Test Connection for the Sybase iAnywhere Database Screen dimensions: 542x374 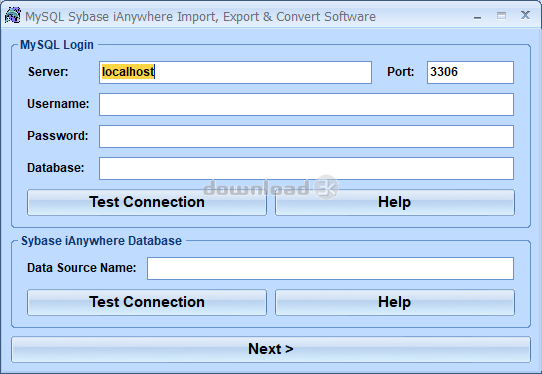pos(147,302)
